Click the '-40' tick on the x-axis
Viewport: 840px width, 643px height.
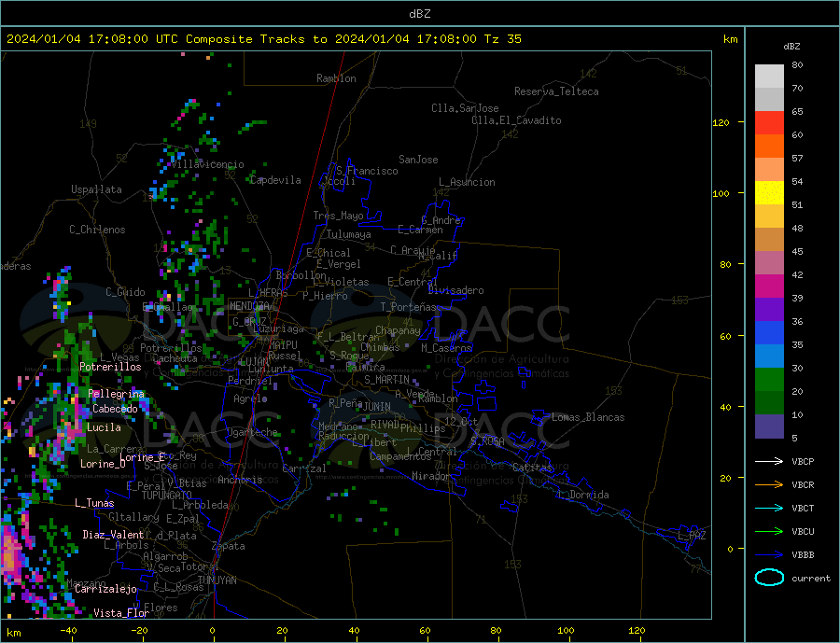(68, 631)
